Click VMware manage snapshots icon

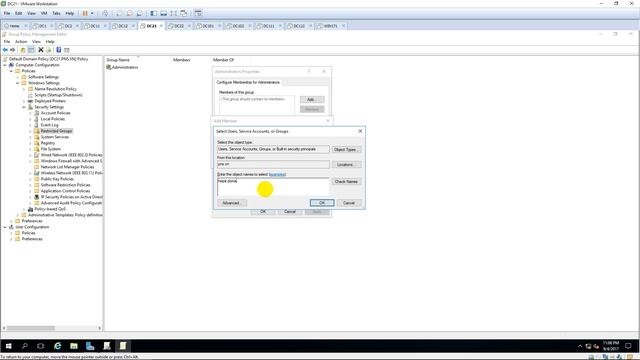click(x=140, y=13)
